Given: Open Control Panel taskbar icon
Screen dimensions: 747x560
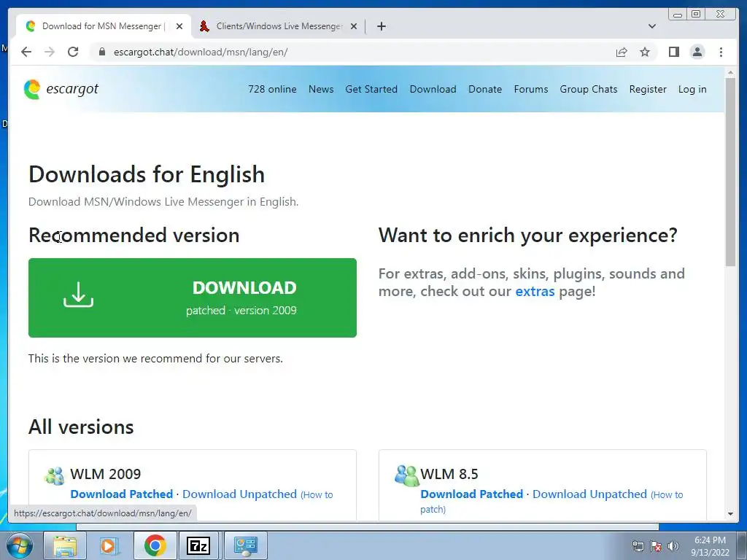Looking at the screenshot, I should [245, 545].
